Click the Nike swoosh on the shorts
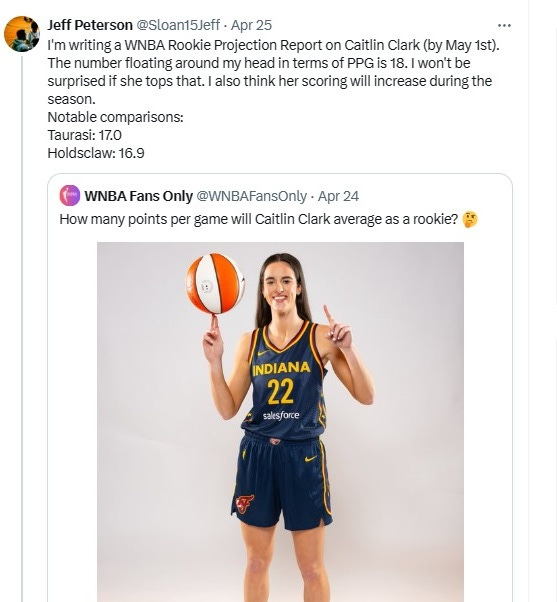Screen dimensions: 557x602 coord(310,458)
